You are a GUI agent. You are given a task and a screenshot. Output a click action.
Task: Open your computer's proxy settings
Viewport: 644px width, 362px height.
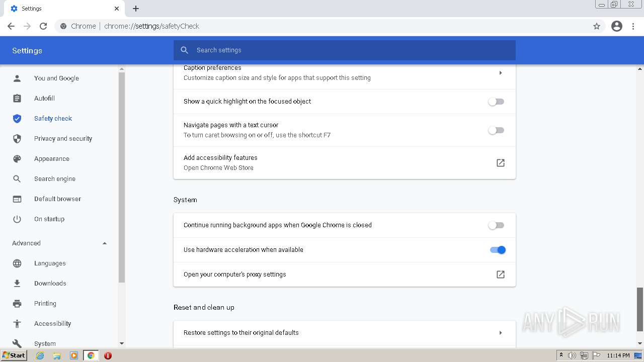pos(345,275)
